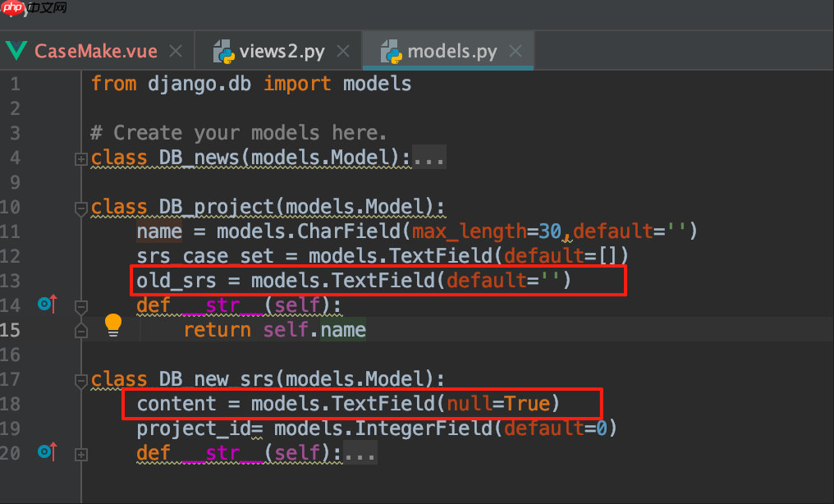
Task: Expand the folded __str__ method on line 20
Action: tap(80, 453)
